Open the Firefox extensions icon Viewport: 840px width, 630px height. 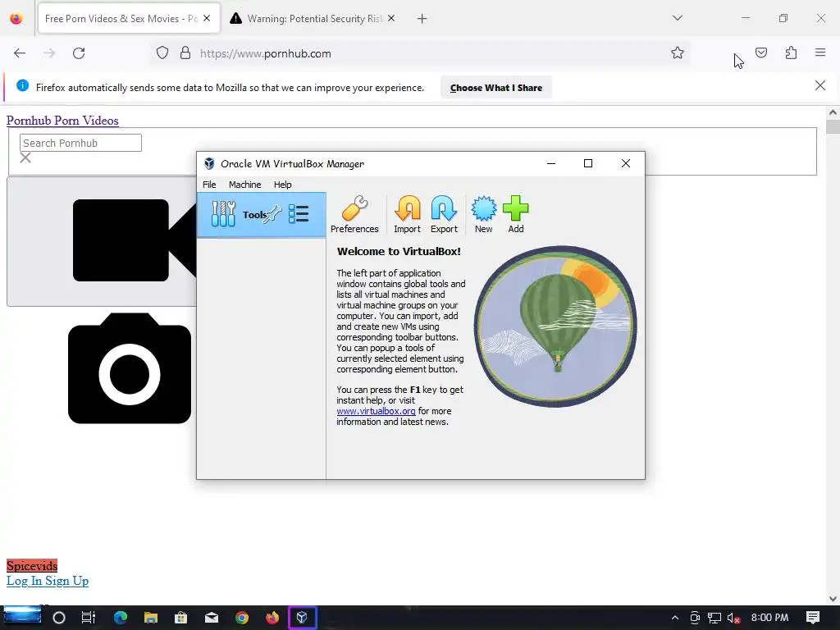[791, 52]
